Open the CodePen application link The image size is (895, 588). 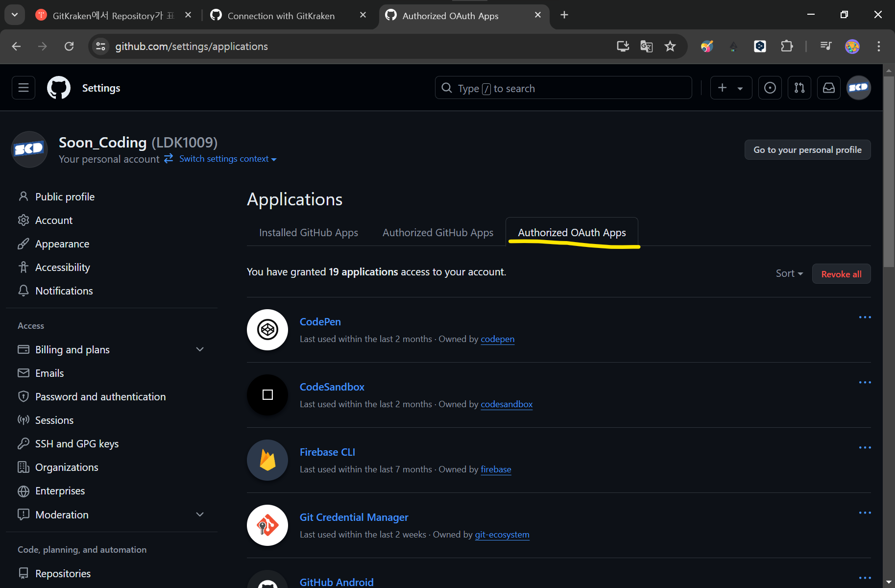click(x=320, y=321)
